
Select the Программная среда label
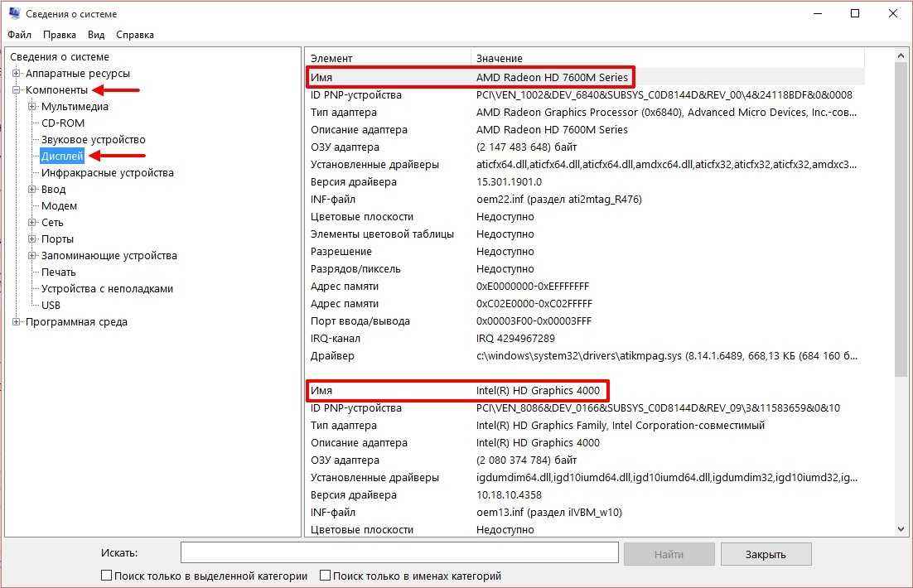pyautogui.click(x=76, y=322)
